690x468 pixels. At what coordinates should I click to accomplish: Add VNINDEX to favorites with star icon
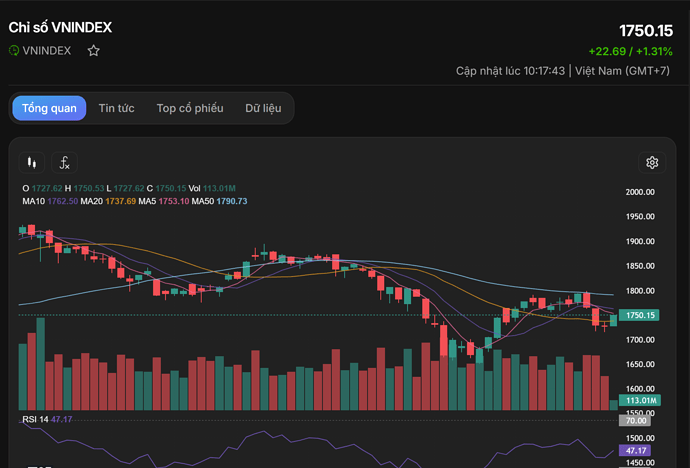pyautogui.click(x=93, y=51)
